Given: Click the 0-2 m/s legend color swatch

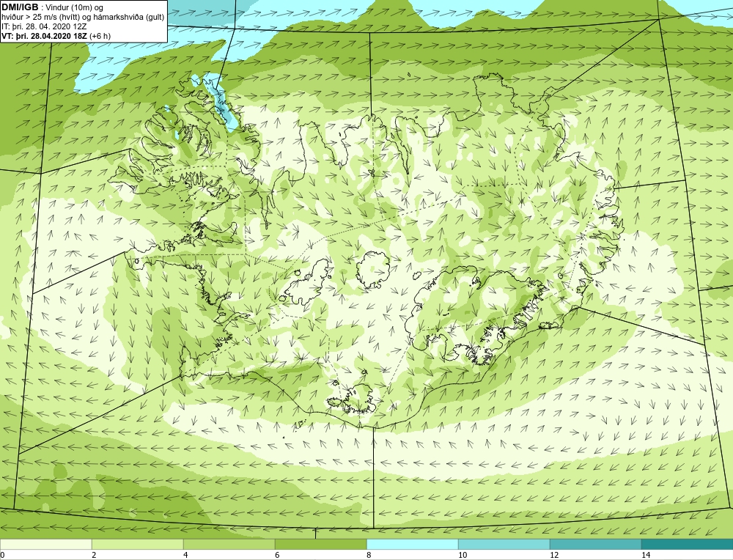Looking at the screenshot, I should [45, 544].
